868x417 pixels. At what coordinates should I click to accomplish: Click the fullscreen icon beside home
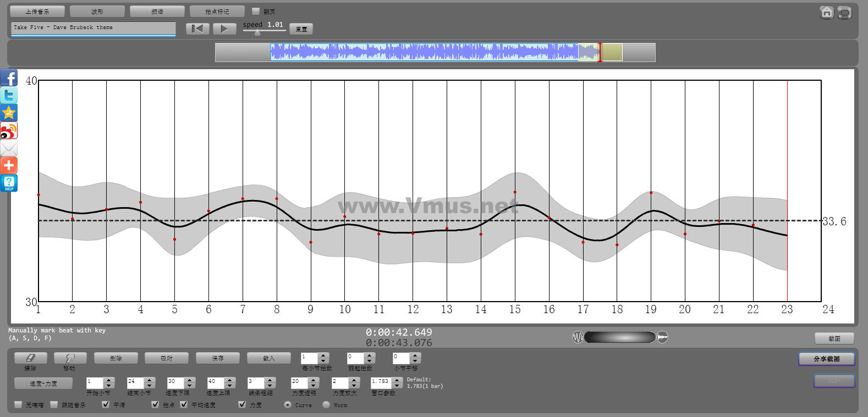[x=844, y=12]
